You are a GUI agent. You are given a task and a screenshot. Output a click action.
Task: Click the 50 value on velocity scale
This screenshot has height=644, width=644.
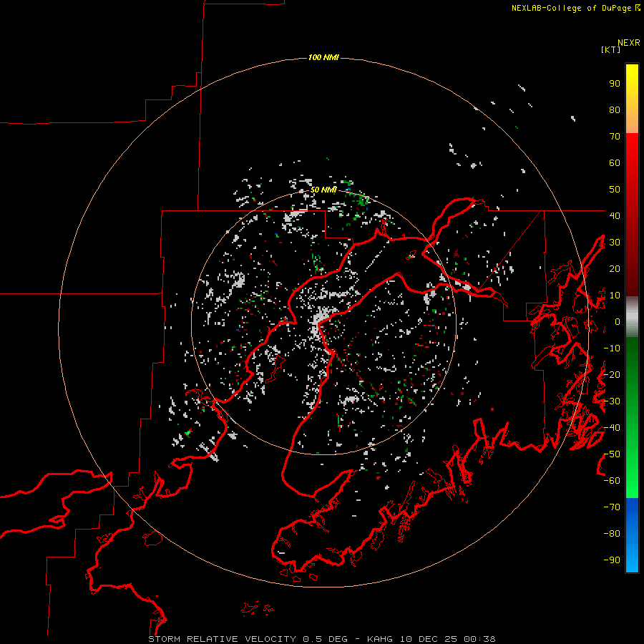(x=615, y=190)
